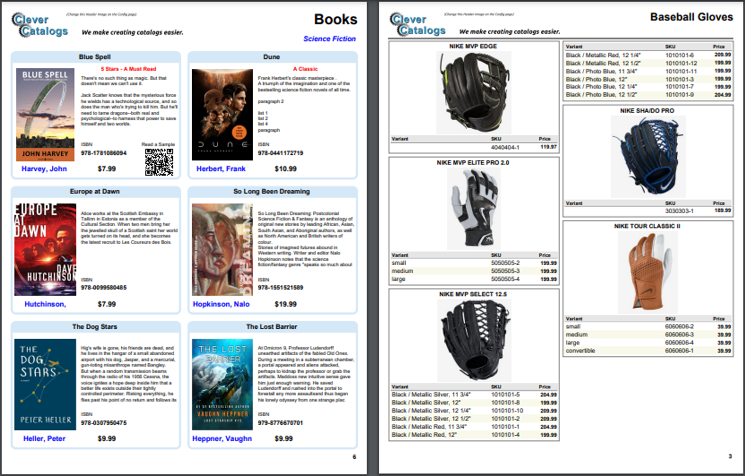Click the Heller, Peter author link
746x476 pixels.
[44, 438]
